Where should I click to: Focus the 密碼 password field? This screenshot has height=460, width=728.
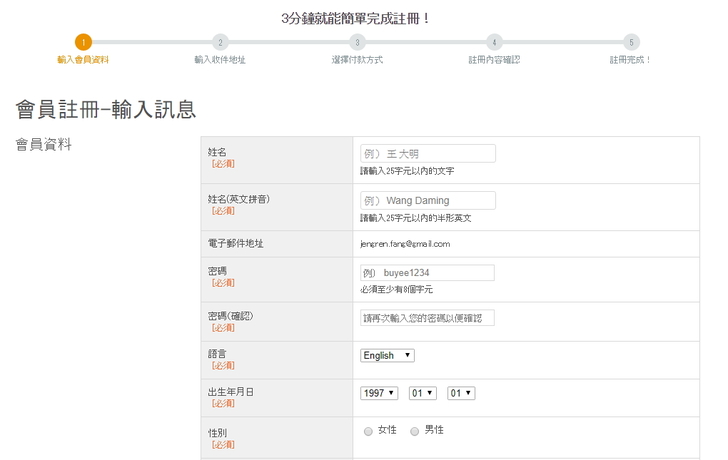[427, 273]
